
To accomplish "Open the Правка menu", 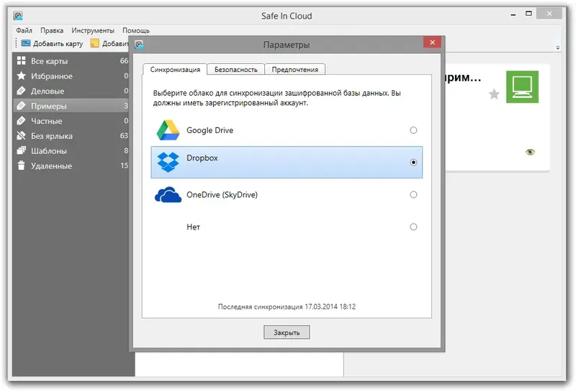I will pyautogui.click(x=52, y=30).
